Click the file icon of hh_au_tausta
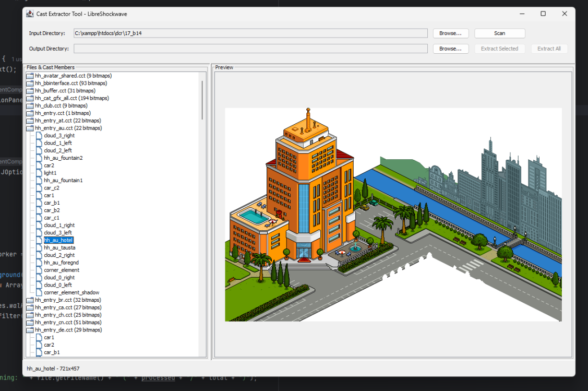 [39, 247]
